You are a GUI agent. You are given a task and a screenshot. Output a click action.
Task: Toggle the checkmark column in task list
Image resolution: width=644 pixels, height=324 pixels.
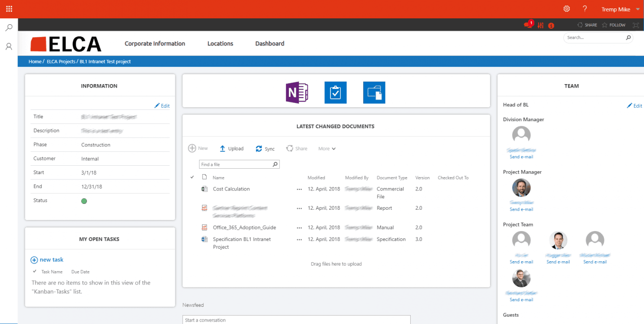pyautogui.click(x=34, y=272)
